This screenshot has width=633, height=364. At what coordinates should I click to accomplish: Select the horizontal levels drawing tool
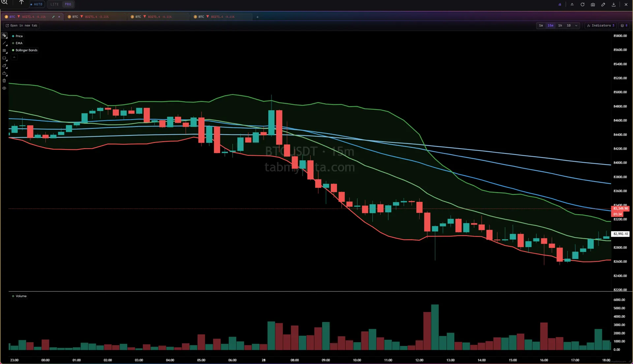click(4, 51)
